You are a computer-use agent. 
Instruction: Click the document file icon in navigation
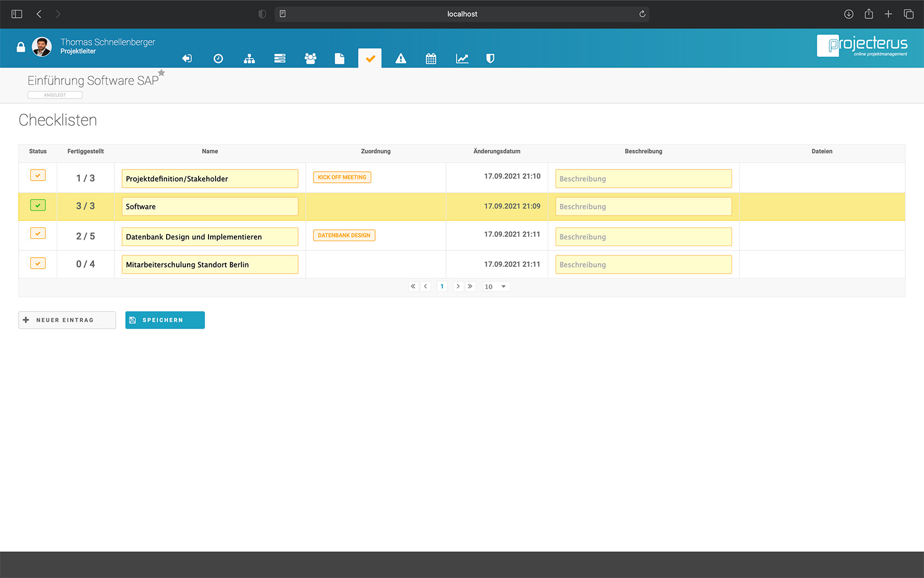[x=339, y=59]
